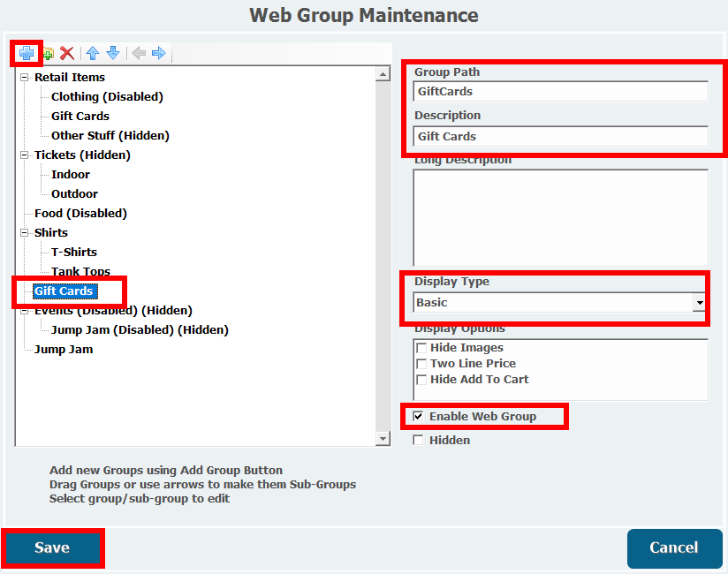Toggle the Hide Images checkbox
The image size is (728, 574).
click(421, 348)
